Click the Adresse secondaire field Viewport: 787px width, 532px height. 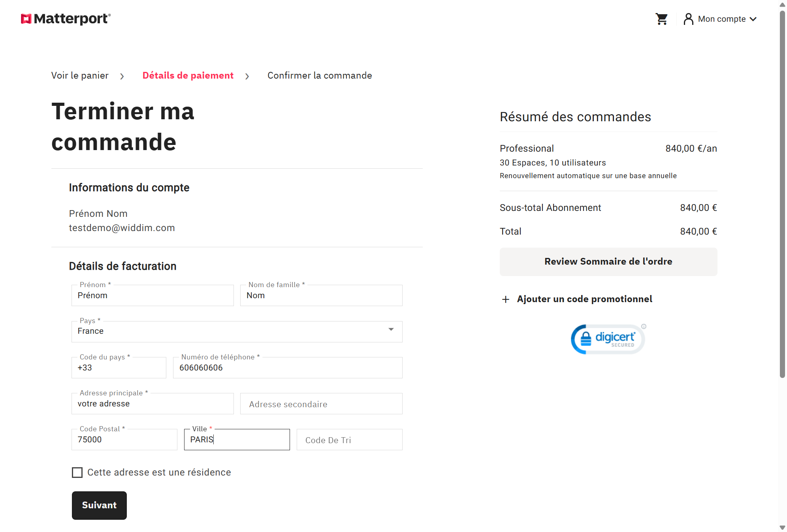[x=321, y=404]
